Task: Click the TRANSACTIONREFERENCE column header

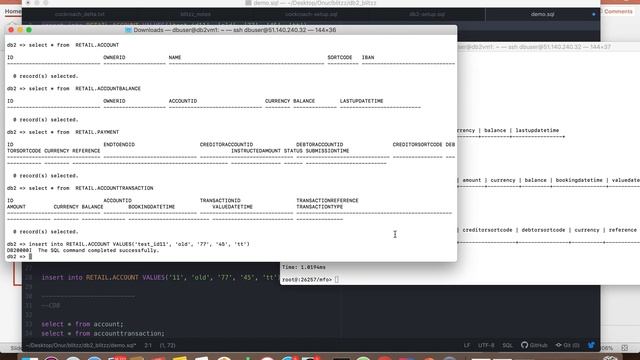Action: click(x=327, y=201)
